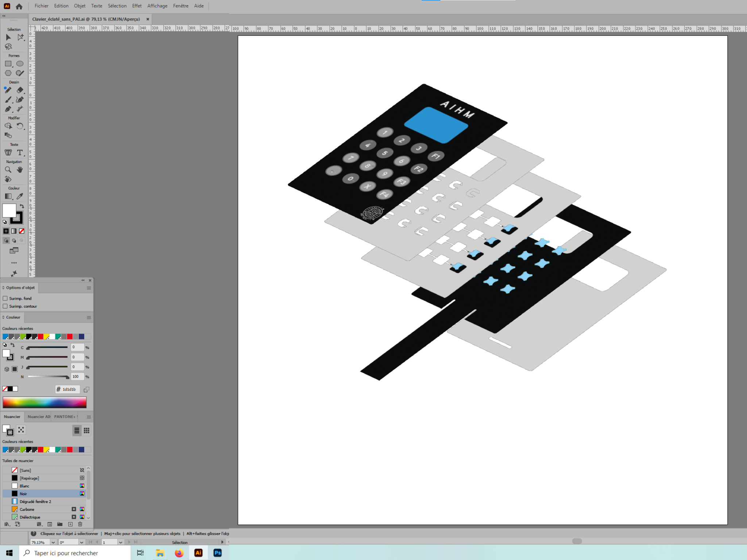Open swatch libraries menu icon
747x560 pixels.
7,524
